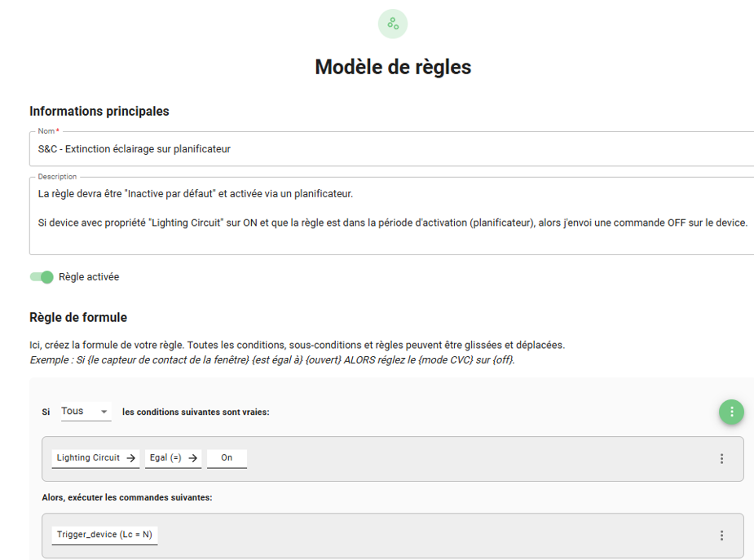The width and height of the screenshot is (754, 560).
Task: Click the rule model icon at top
Action: (x=392, y=24)
